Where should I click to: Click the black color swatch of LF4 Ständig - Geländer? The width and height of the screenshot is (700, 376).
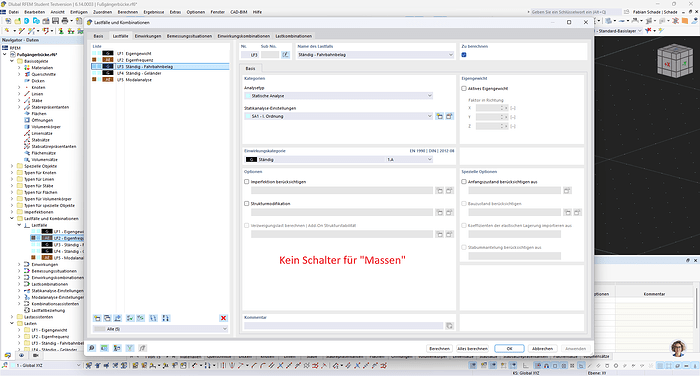coord(108,73)
